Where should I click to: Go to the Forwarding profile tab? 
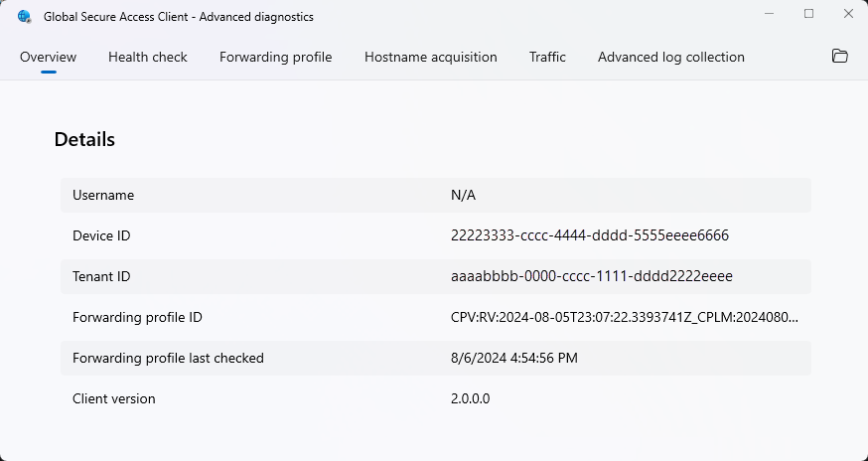pos(275,57)
